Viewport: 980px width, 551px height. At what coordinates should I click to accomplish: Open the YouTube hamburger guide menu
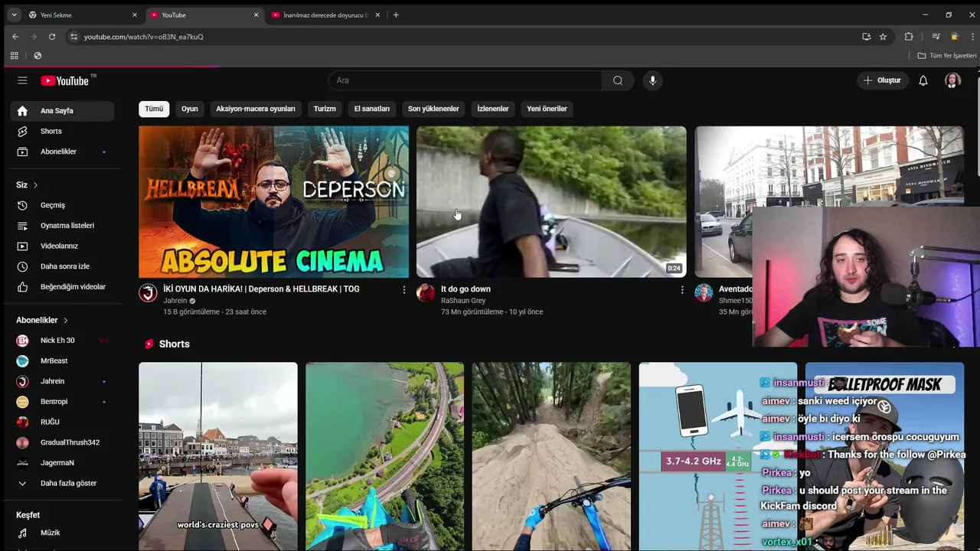pyautogui.click(x=22, y=80)
